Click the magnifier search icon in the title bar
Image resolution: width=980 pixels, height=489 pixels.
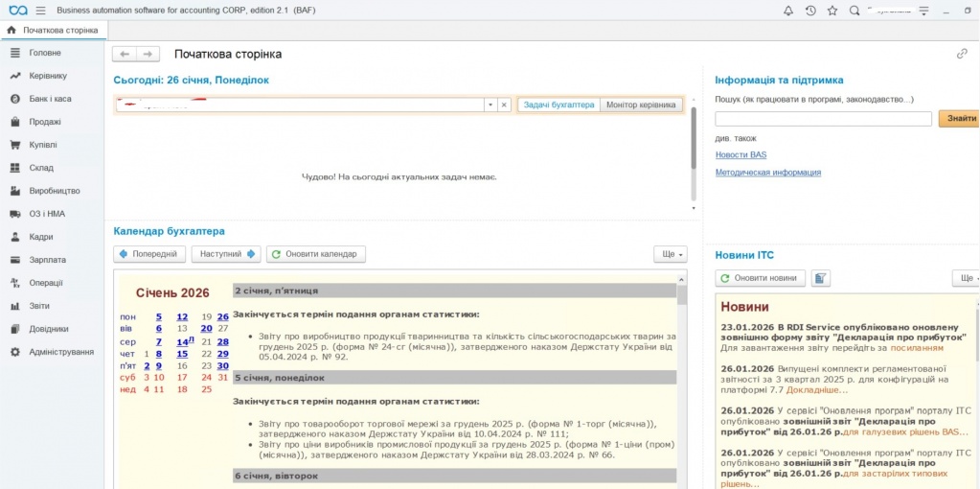click(x=855, y=11)
